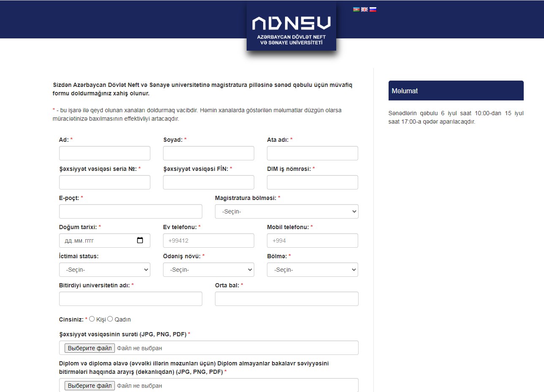Viewport: 544px width, 392px height.
Task: Click the Ata adı input field
Action: click(x=312, y=153)
